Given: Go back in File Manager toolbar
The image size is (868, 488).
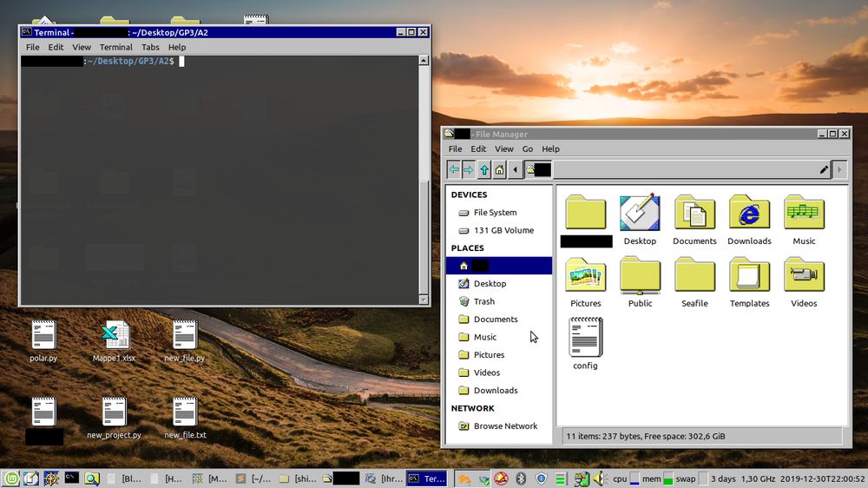Looking at the screenshot, I should (x=454, y=169).
